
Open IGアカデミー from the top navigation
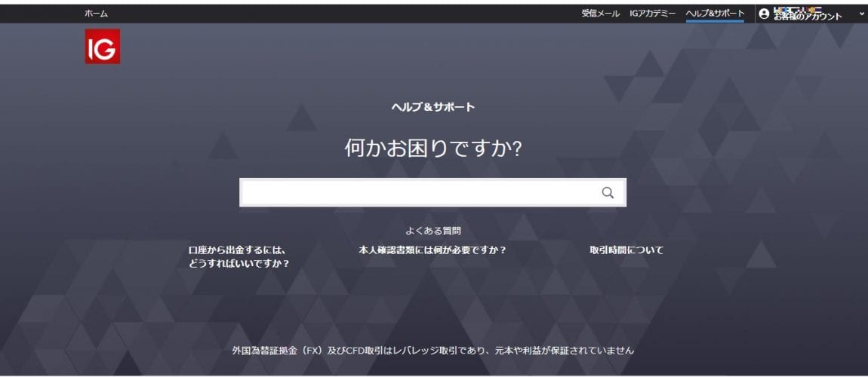coord(653,14)
